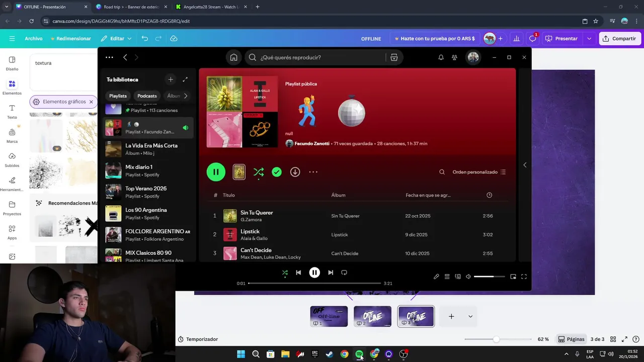
Task: Expand Tu biblioteca panel to full view
Action: tap(185, 79)
